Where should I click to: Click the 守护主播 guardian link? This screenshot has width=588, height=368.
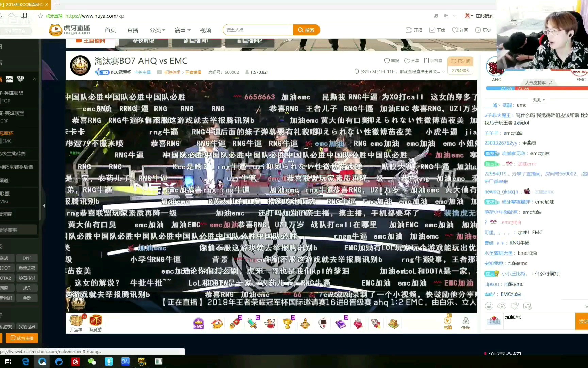[143, 72]
